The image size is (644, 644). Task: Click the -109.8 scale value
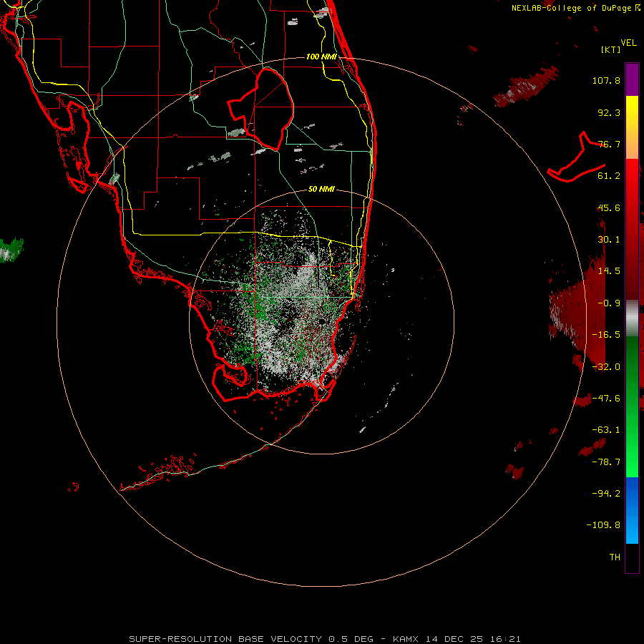(603, 525)
